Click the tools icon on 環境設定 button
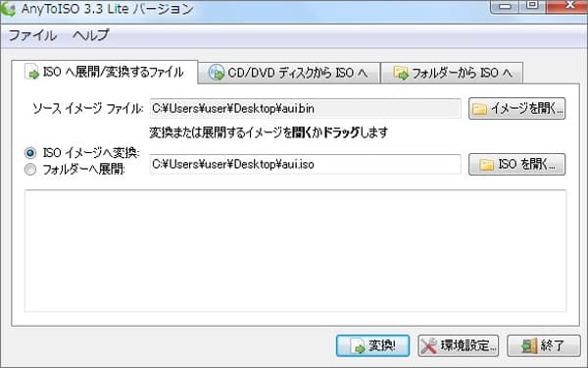 tap(428, 345)
